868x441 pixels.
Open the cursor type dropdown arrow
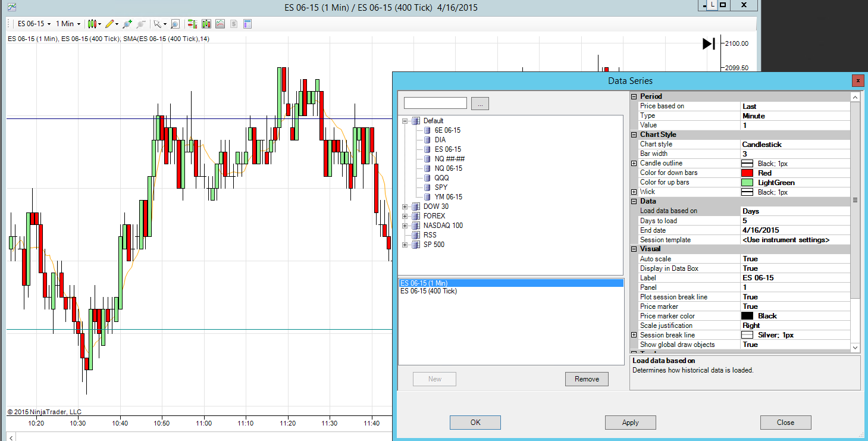tap(165, 24)
